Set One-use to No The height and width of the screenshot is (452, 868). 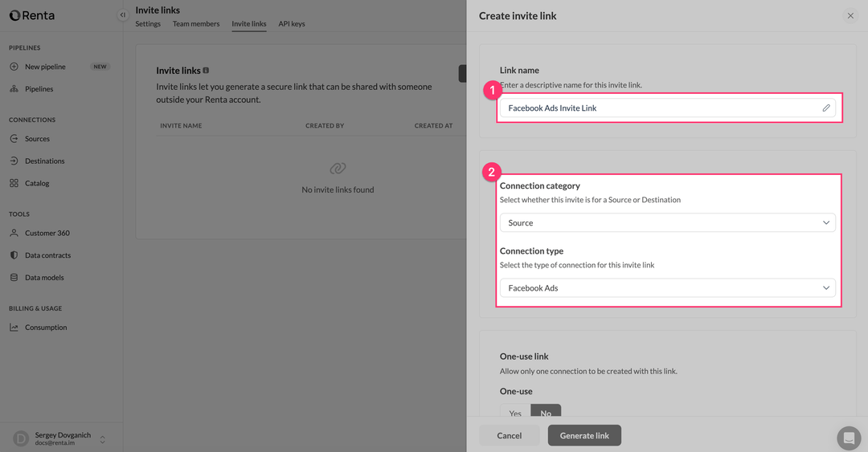tap(546, 412)
